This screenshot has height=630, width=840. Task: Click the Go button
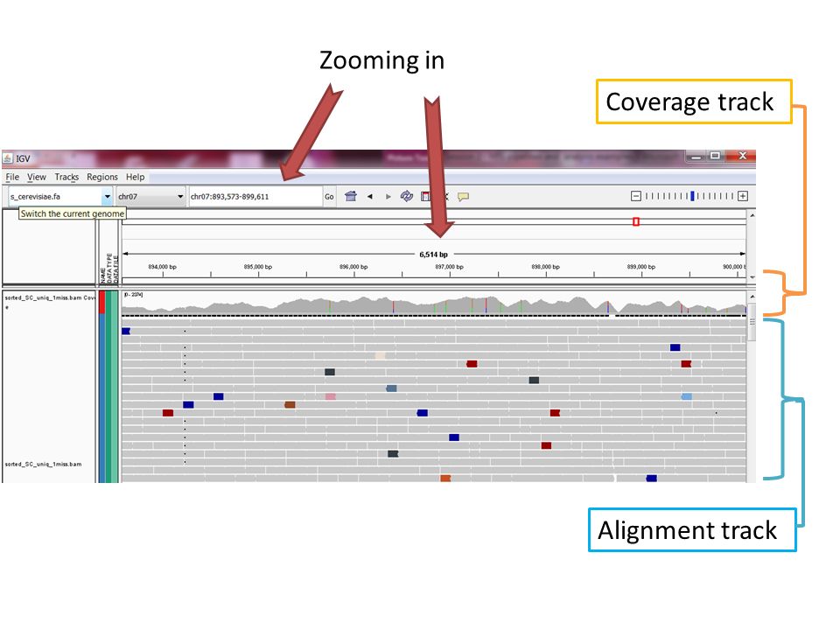(329, 197)
